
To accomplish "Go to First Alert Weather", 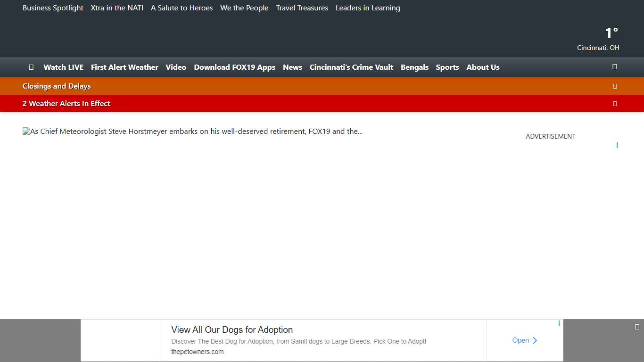I will coord(124,67).
